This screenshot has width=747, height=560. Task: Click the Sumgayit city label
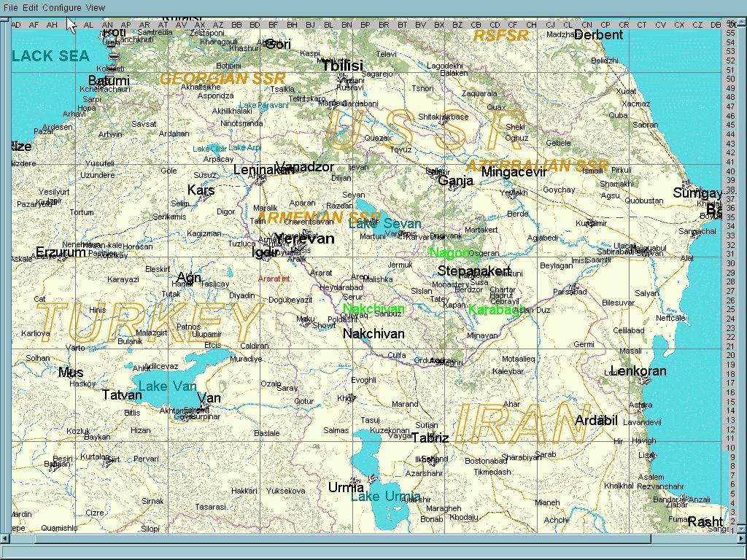pos(697,192)
